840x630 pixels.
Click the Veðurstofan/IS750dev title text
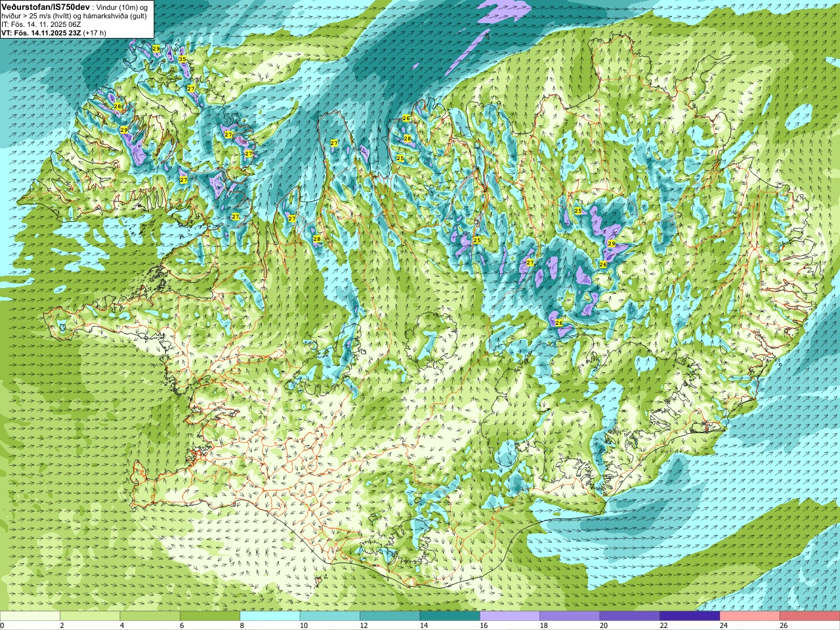click(x=45, y=7)
